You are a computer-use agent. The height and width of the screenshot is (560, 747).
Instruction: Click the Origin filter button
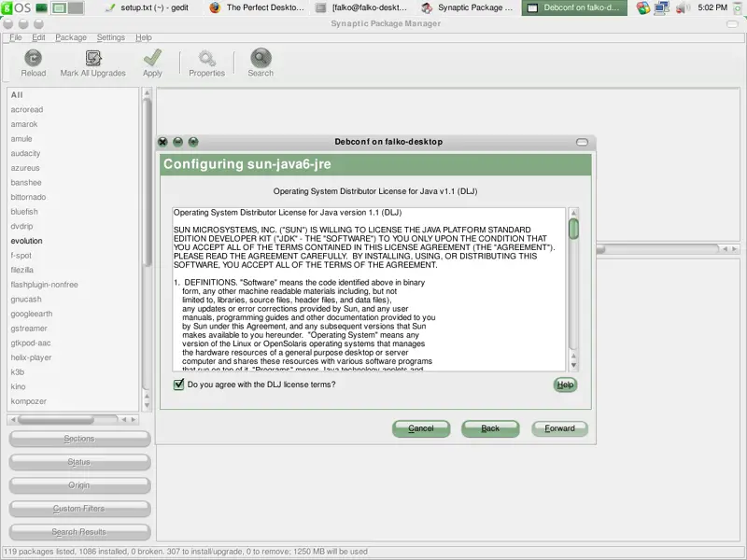click(79, 485)
